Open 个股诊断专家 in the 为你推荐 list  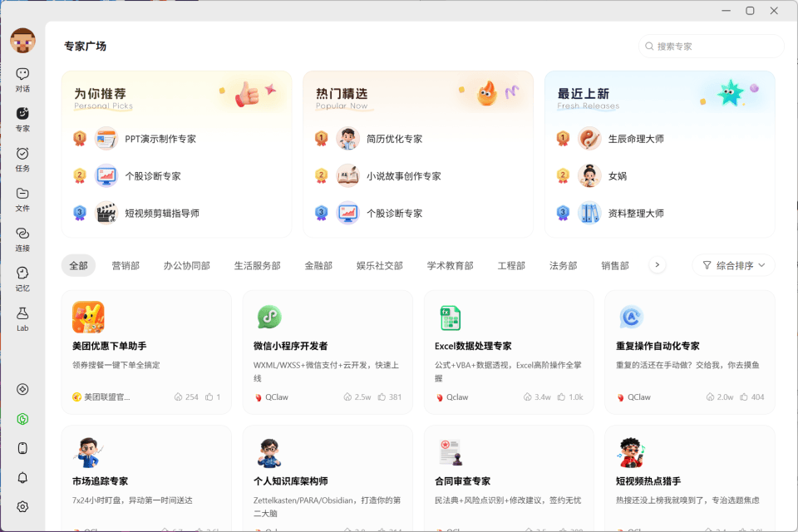tap(153, 176)
